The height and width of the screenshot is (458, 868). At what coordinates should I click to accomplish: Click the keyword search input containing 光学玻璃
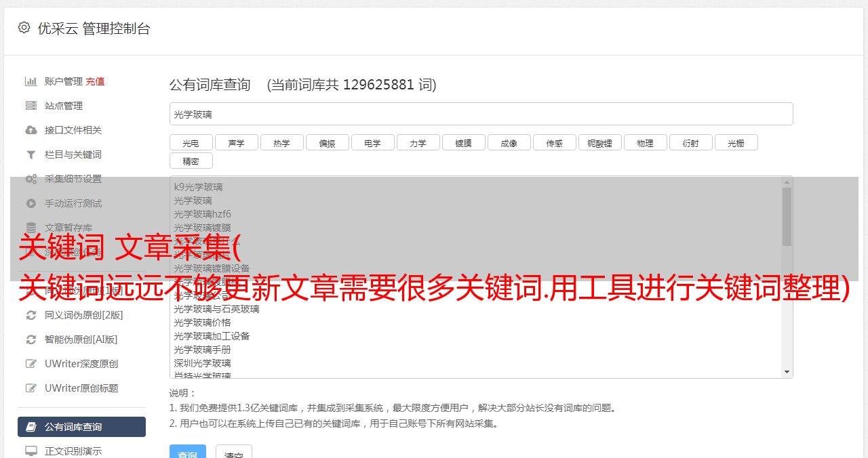(481, 114)
